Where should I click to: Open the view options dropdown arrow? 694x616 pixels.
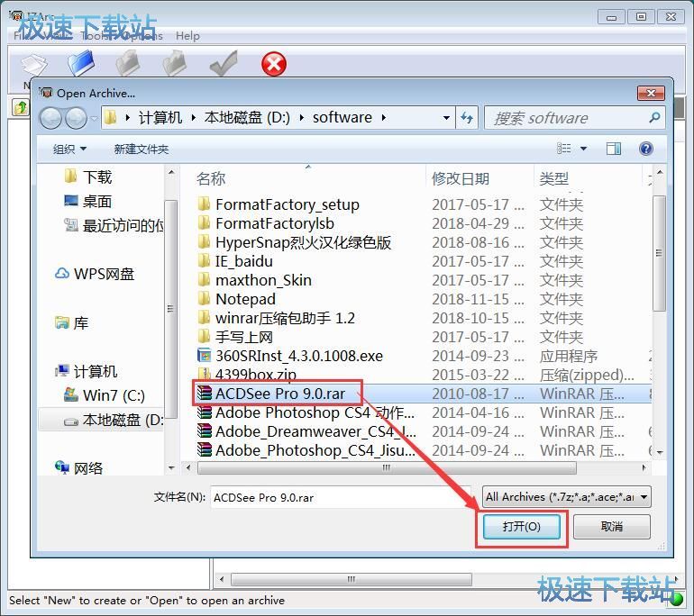pyautogui.click(x=583, y=149)
